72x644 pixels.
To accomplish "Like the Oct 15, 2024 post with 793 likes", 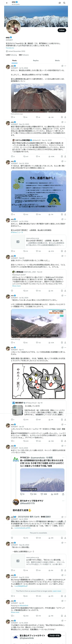I will click(38, 214).
